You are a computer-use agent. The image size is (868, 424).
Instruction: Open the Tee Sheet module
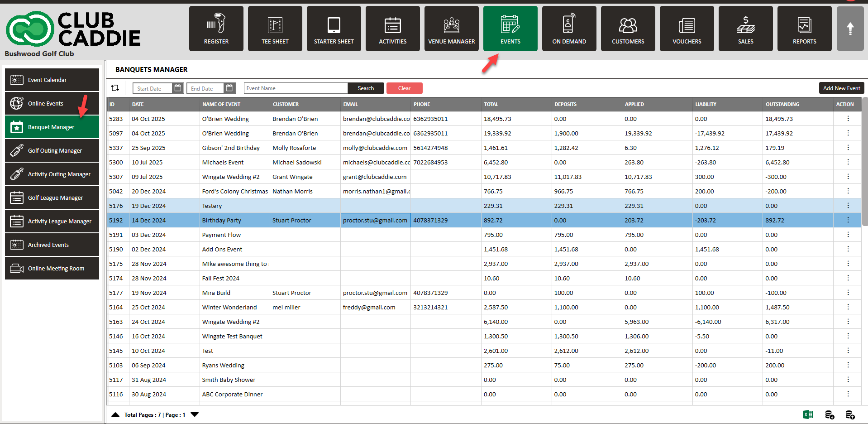pyautogui.click(x=275, y=29)
